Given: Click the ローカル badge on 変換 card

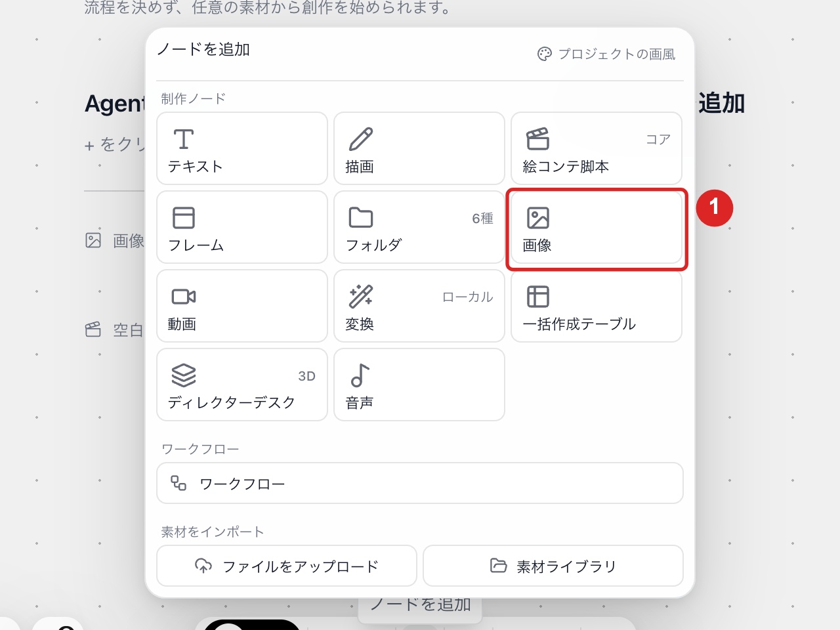Looking at the screenshot, I should click(468, 297).
